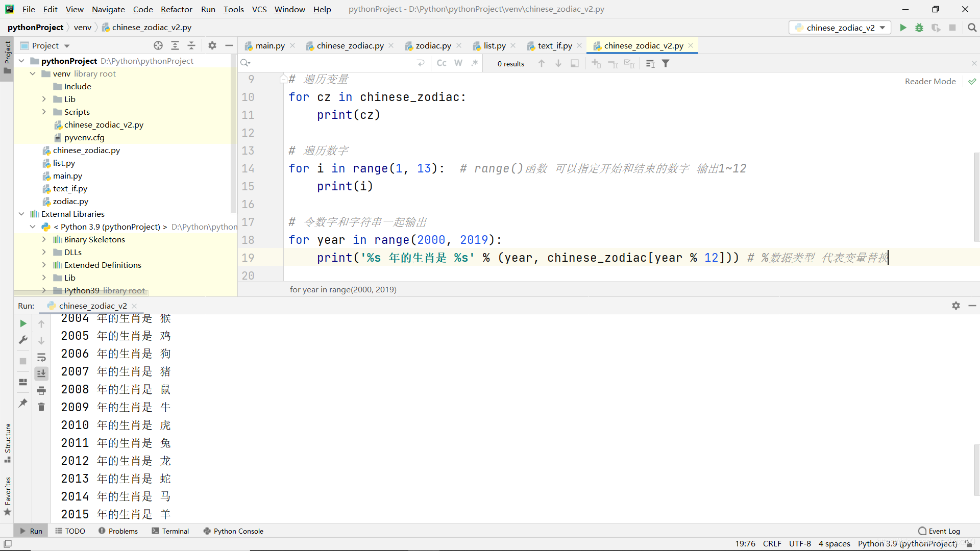Screen dimensions: 980x551
Task: Add selection for next occurrence icon
Action: tap(596, 63)
